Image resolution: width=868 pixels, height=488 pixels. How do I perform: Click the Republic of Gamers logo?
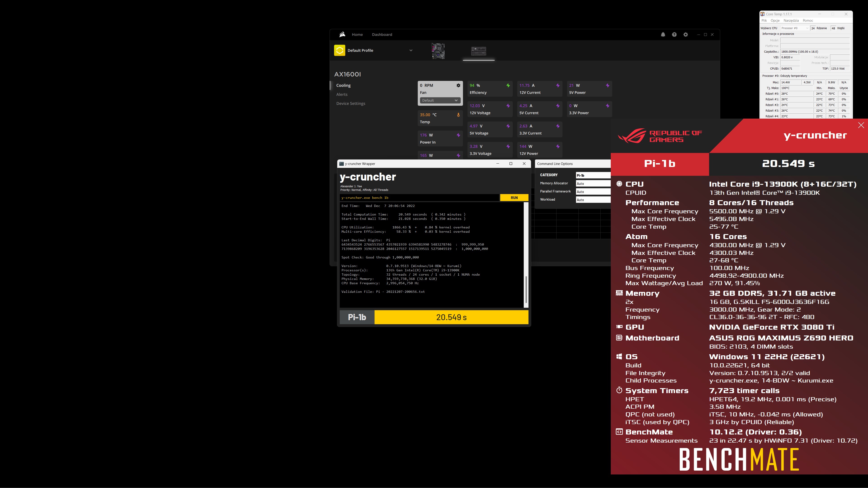(660, 136)
